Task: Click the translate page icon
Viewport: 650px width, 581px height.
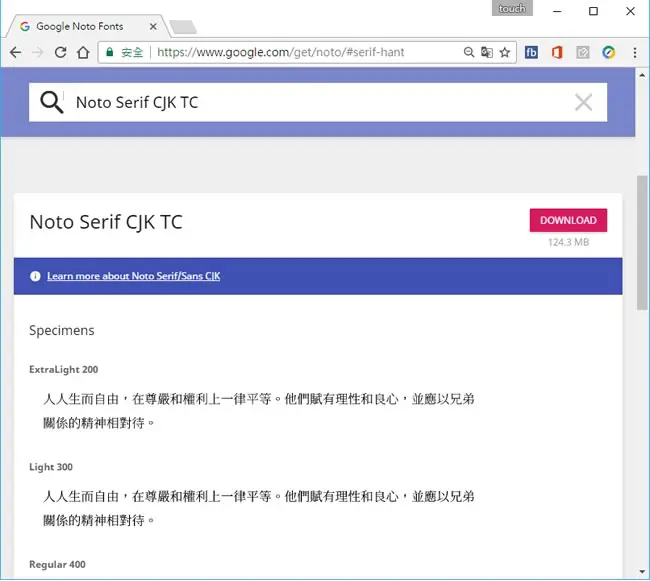Action: coord(487,52)
